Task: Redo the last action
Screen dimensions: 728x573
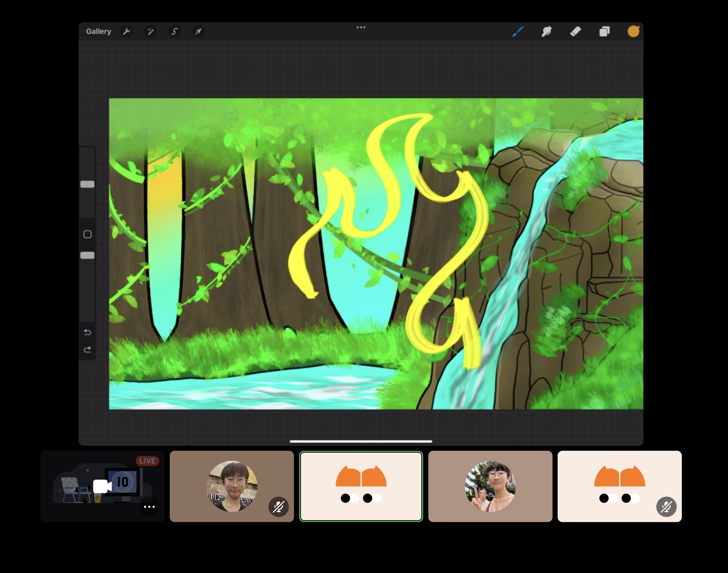Action: pyautogui.click(x=87, y=350)
